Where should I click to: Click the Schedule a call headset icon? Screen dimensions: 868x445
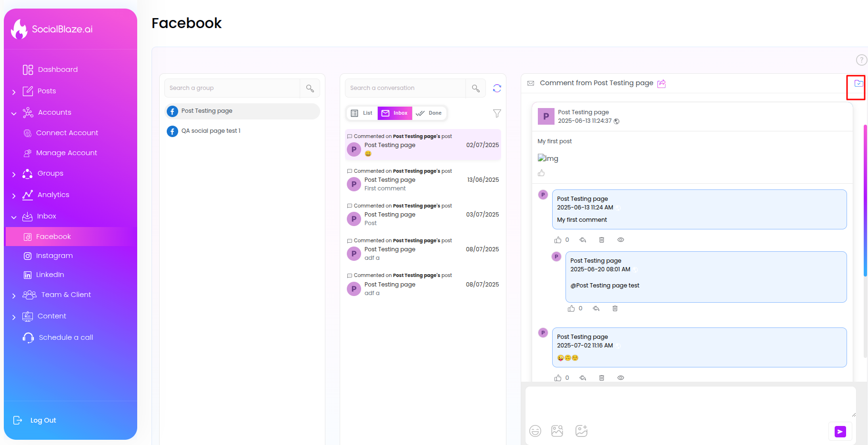(28, 337)
